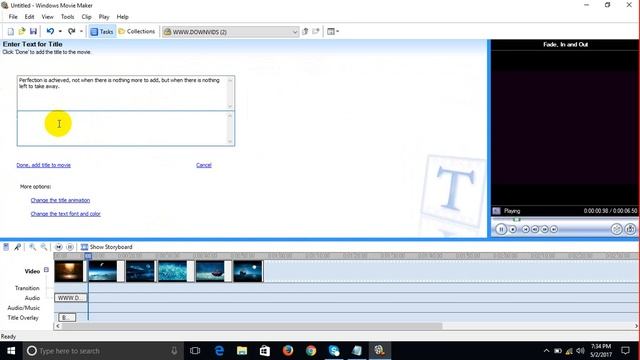Viewport: 640px width, 360px height.
Task: Open Task View on the taskbar
Action: (x=195, y=351)
